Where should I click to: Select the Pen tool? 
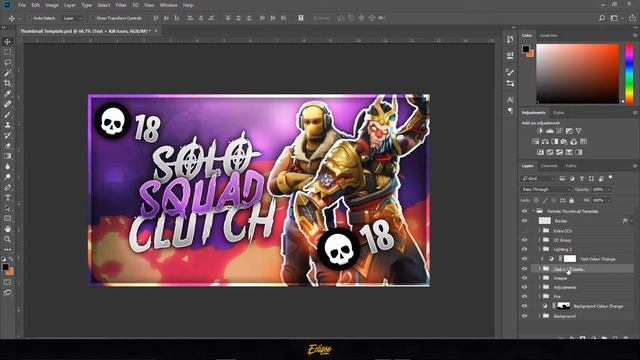point(7,187)
